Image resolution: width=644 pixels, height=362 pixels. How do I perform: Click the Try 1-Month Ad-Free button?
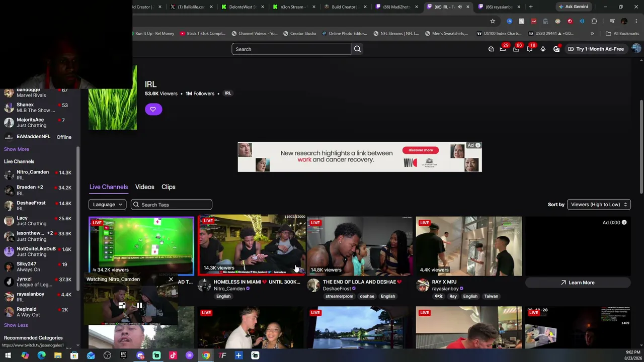(596, 49)
